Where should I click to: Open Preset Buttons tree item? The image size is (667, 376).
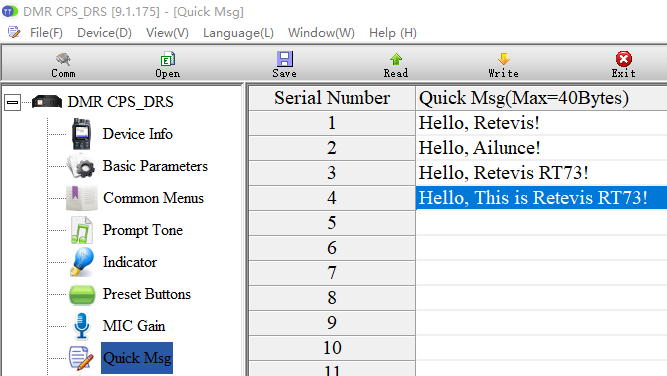pyautogui.click(x=147, y=294)
